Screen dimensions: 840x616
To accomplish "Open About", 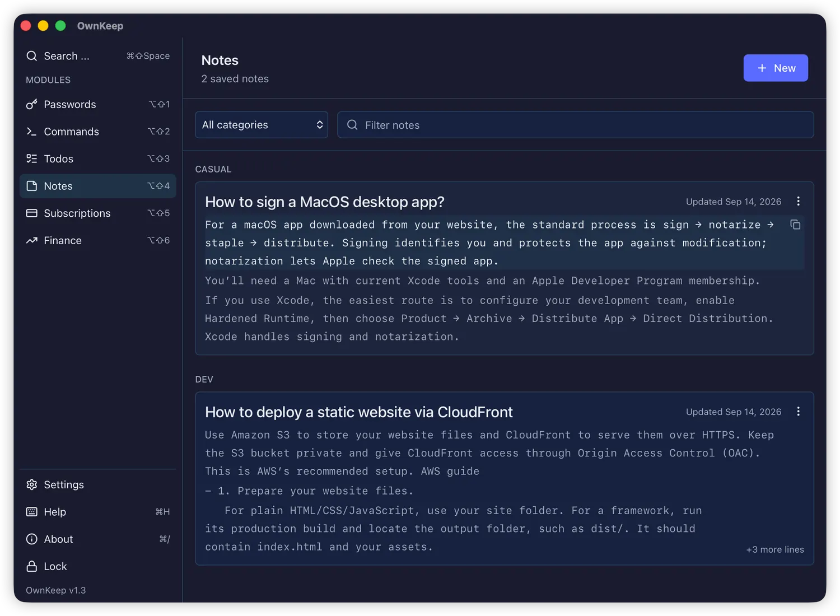I will pyautogui.click(x=97, y=539).
